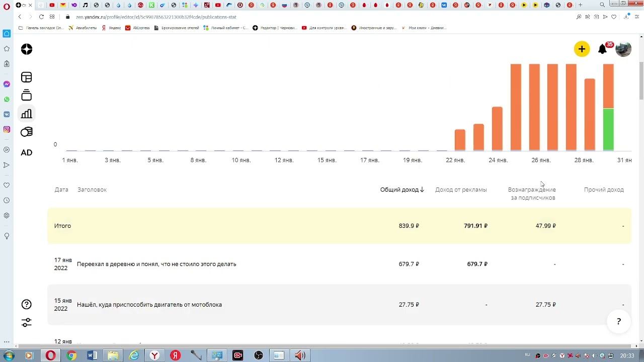The height and width of the screenshot is (362, 644).
Task: Open the statistics bar chart icon
Action: tap(27, 114)
